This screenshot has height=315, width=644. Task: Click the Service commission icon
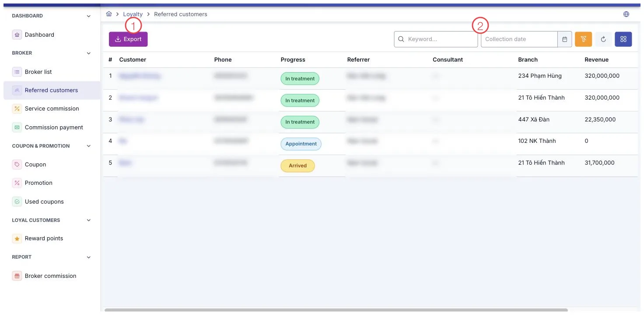tap(17, 108)
